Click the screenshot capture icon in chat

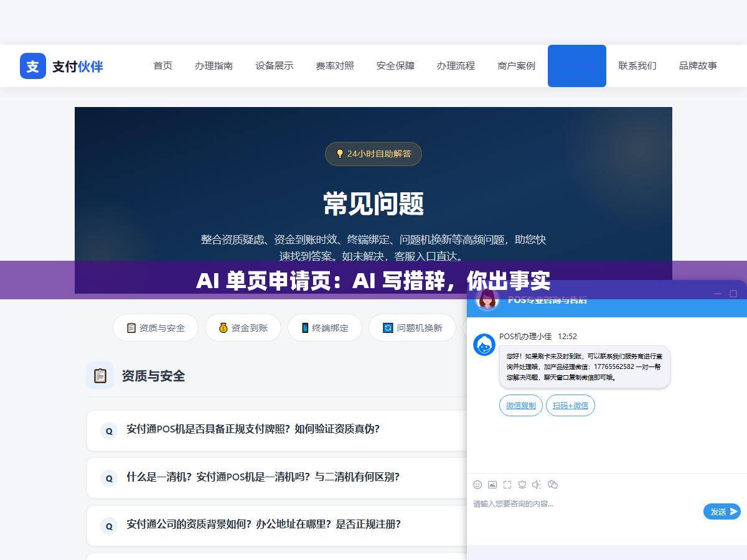[x=507, y=485]
